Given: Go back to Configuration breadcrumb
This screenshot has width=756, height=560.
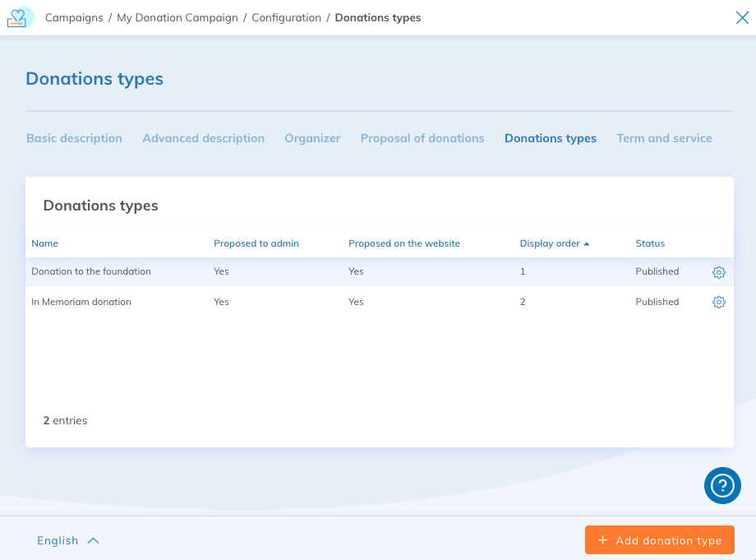Looking at the screenshot, I should (x=286, y=17).
